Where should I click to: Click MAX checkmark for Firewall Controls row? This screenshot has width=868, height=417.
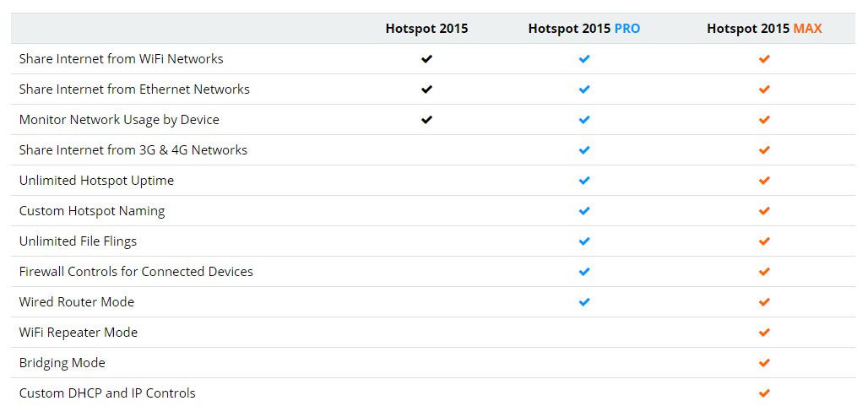pyautogui.click(x=764, y=272)
